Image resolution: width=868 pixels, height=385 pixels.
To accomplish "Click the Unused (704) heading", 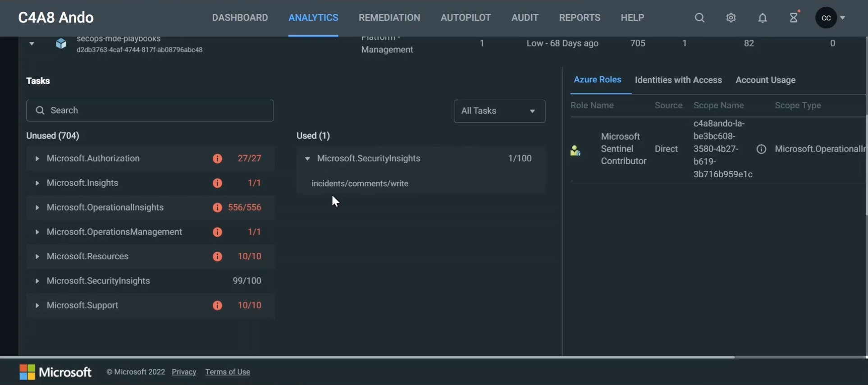I will [53, 136].
